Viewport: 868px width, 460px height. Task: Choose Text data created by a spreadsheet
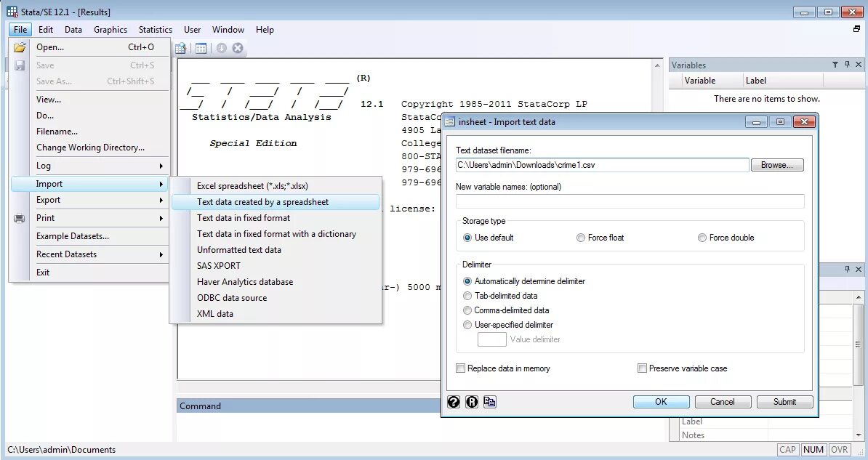click(276, 202)
